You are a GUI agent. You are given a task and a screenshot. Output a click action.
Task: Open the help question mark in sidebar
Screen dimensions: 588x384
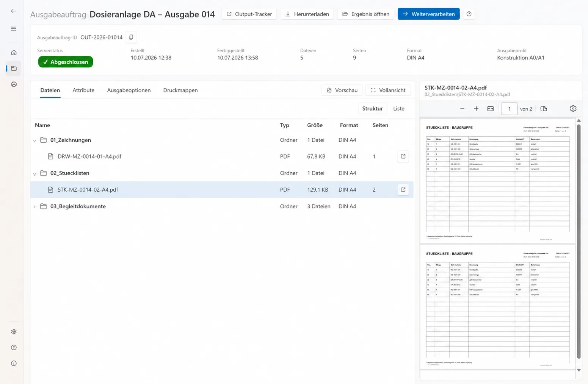point(14,348)
